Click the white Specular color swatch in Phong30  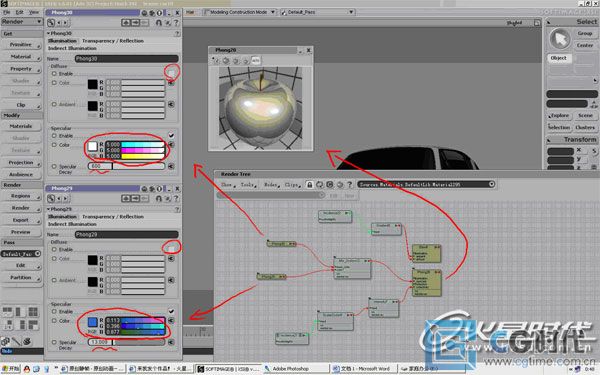coord(92,146)
